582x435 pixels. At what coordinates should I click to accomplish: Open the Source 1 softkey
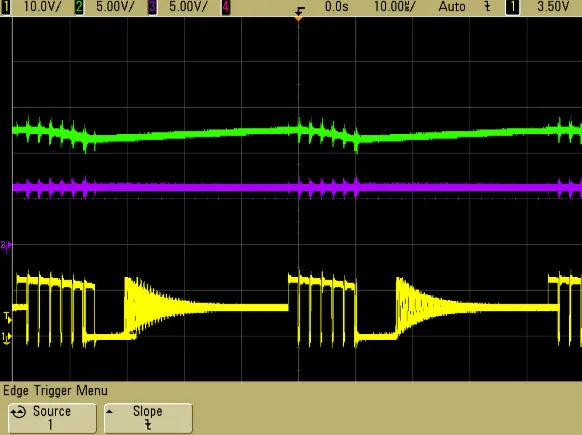52,418
